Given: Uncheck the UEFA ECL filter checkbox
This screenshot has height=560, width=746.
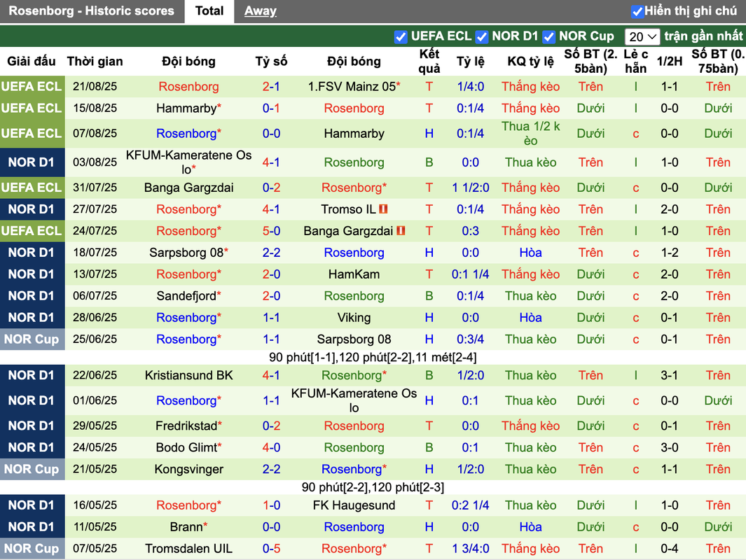Looking at the screenshot, I should click(401, 36).
